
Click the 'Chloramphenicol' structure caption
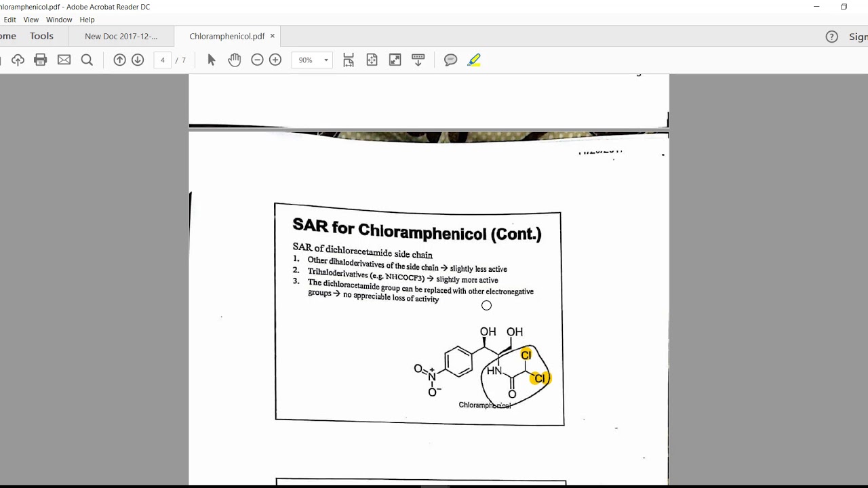(484, 405)
